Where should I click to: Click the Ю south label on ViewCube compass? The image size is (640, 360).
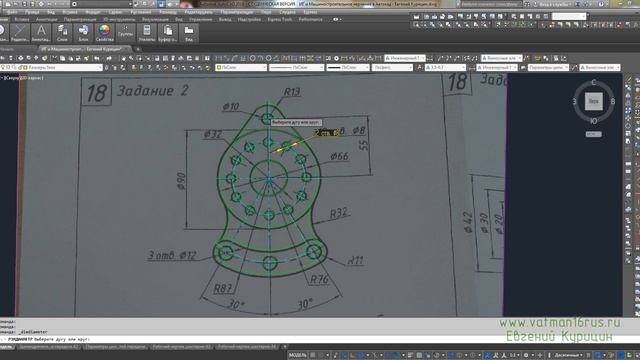593,121
